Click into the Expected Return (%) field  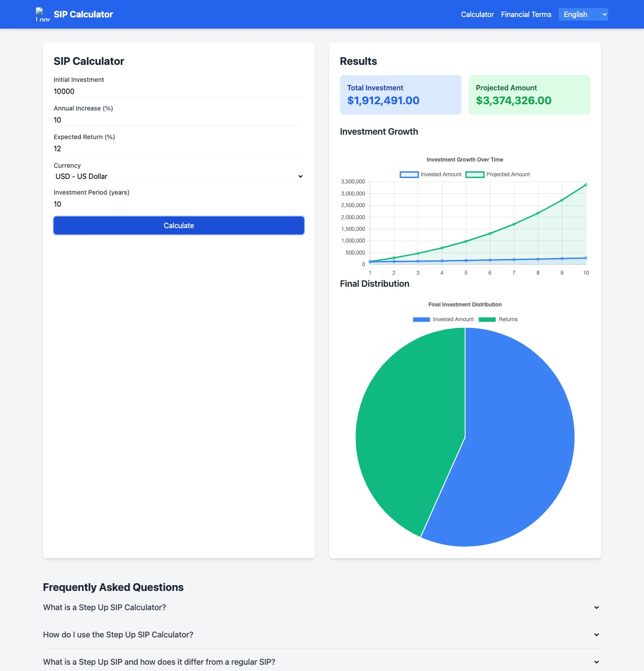point(179,149)
